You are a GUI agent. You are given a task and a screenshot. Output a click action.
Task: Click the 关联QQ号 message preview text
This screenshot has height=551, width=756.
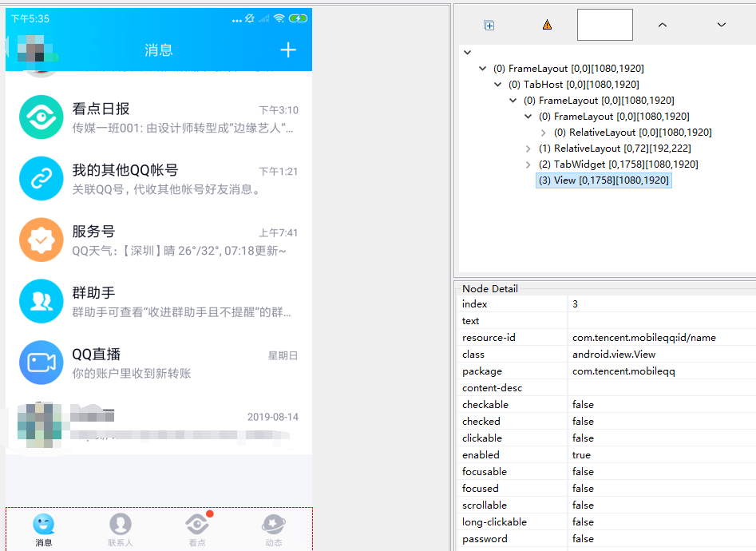(x=166, y=189)
